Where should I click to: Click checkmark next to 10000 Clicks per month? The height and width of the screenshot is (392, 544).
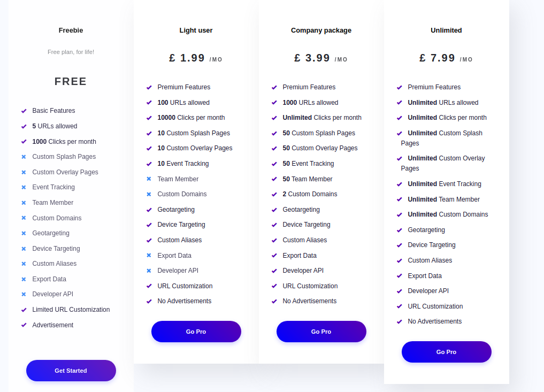[149, 118]
